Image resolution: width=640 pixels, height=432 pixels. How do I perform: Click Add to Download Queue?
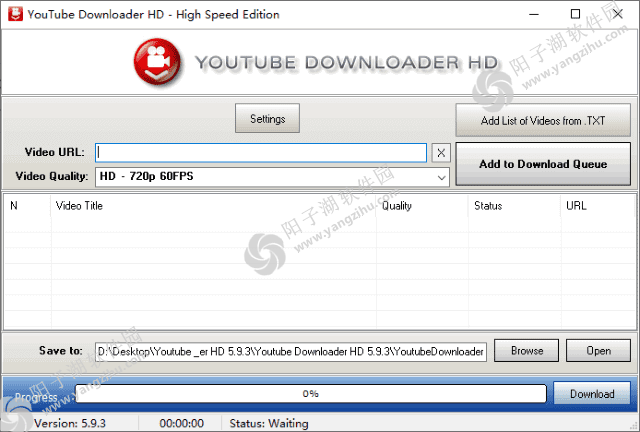543,164
